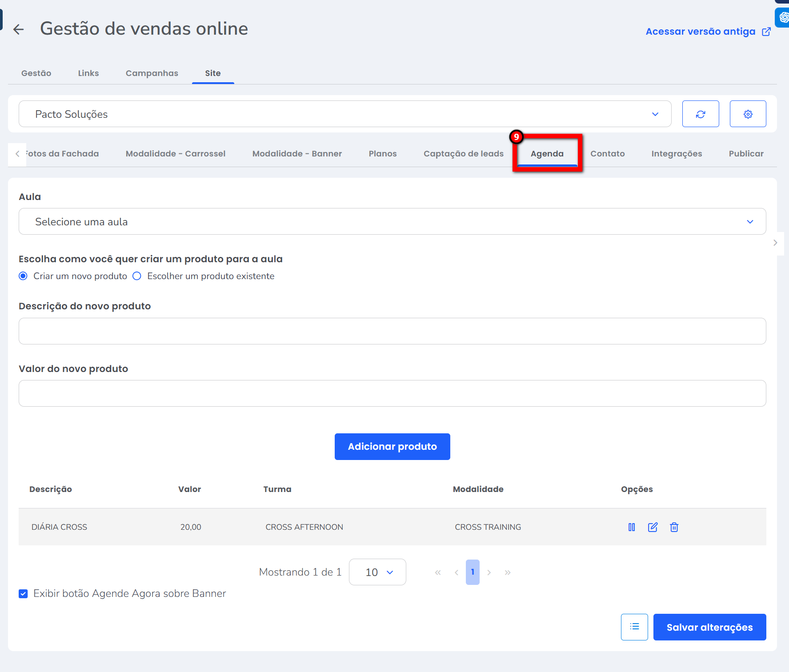The image size is (789, 672).
Task: Click the back arrow beside page title
Action: coord(19,29)
